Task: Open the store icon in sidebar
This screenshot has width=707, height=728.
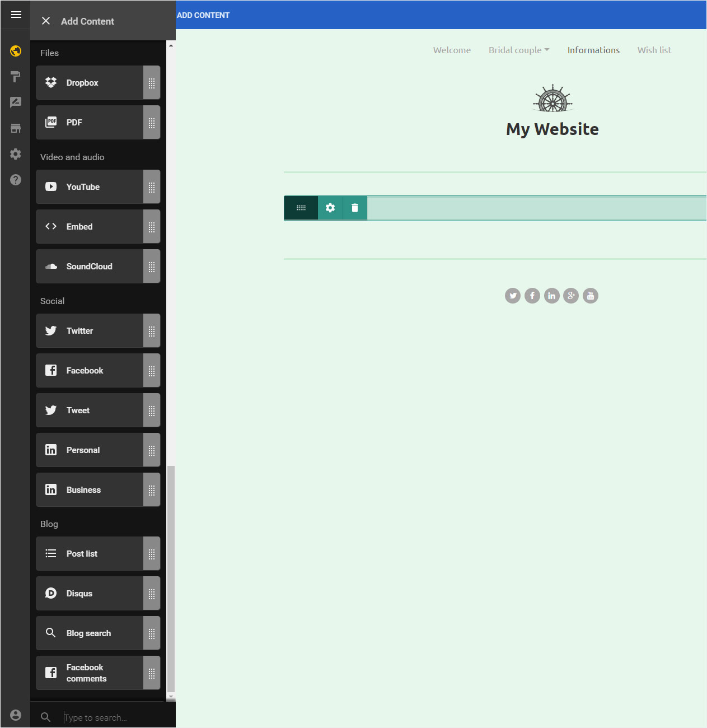Action: [16, 128]
